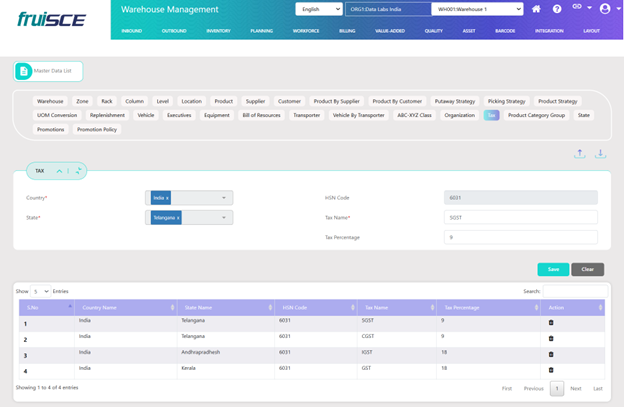The width and height of the screenshot is (624, 407).
Task: Click the Master Data List document icon
Action: tap(23, 71)
